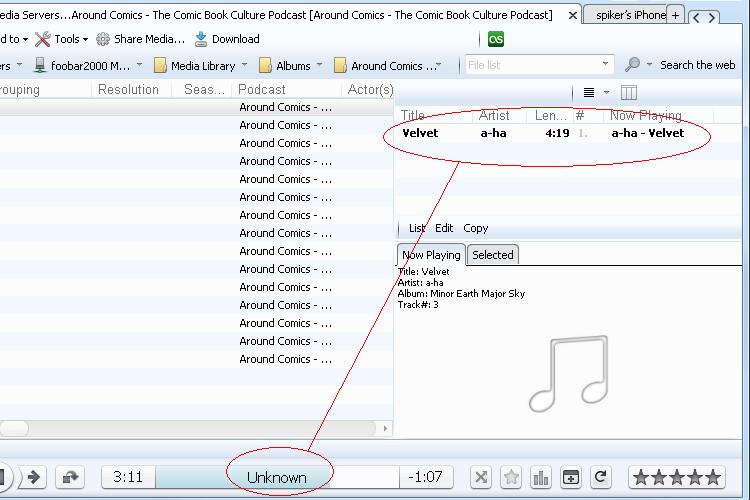Click the green OS icon in toolbar
750x500 pixels.
click(x=496, y=39)
